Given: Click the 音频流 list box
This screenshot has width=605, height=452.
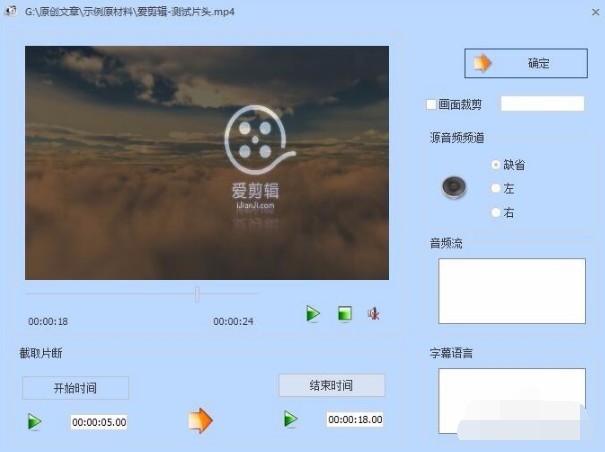Looking at the screenshot, I should pos(512,291).
